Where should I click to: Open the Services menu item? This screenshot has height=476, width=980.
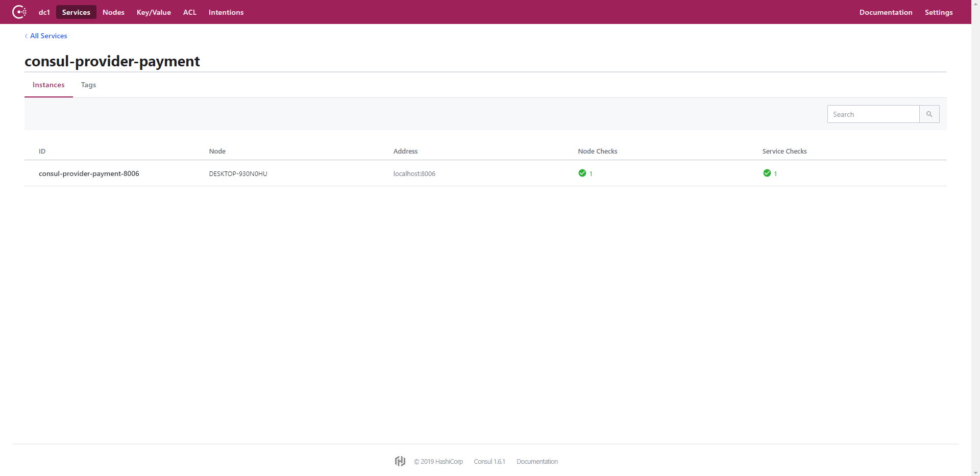click(x=76, y=12)
